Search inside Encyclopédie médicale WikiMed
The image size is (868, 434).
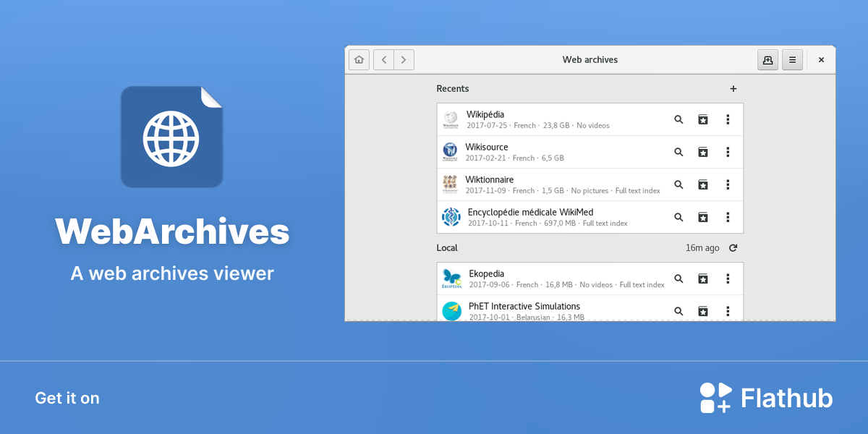coord(678,217)
